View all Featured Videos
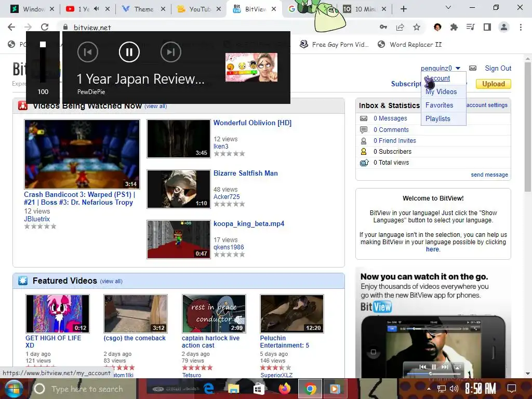Viewport: 532px width, 399px height. [x=111, y=281]
